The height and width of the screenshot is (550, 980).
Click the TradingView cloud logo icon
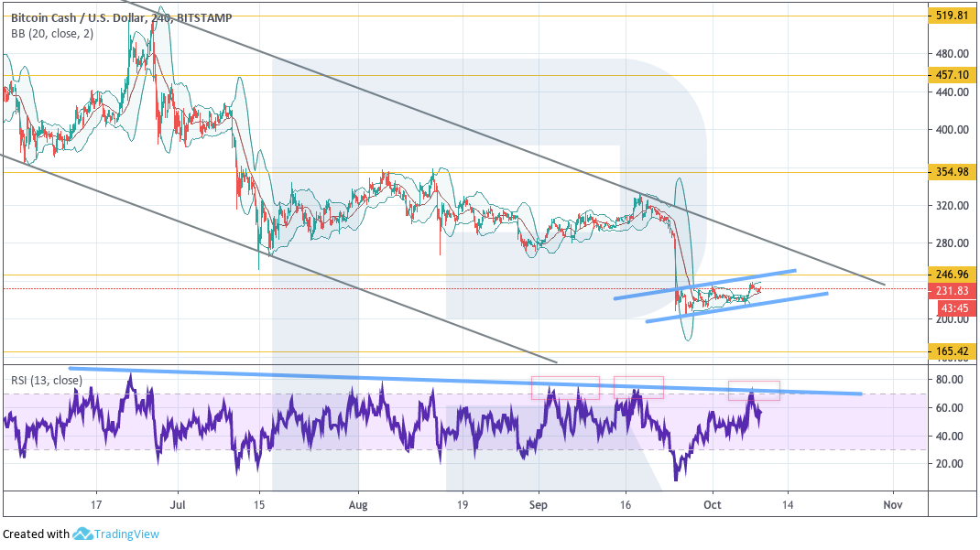click(x=83, y=534)
